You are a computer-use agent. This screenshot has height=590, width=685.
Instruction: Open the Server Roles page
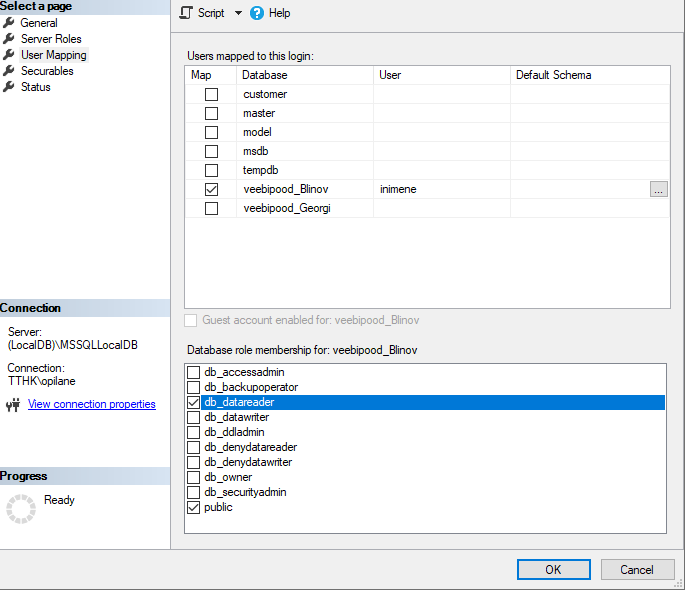(51, 39)
